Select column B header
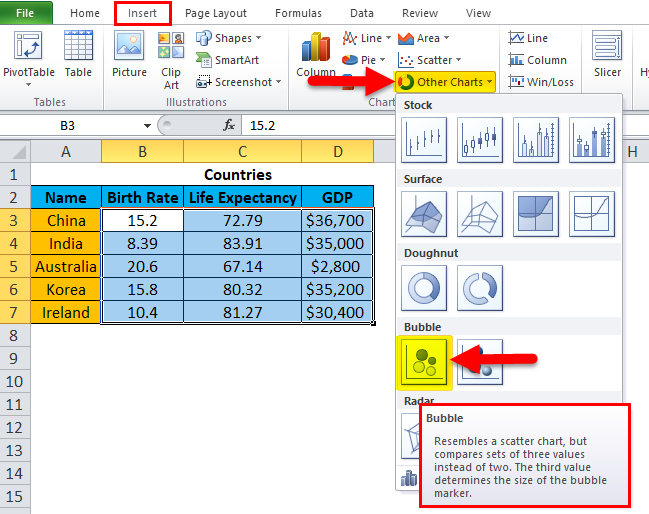The height and width of the screenshot is (514, 649). (142, 151)
